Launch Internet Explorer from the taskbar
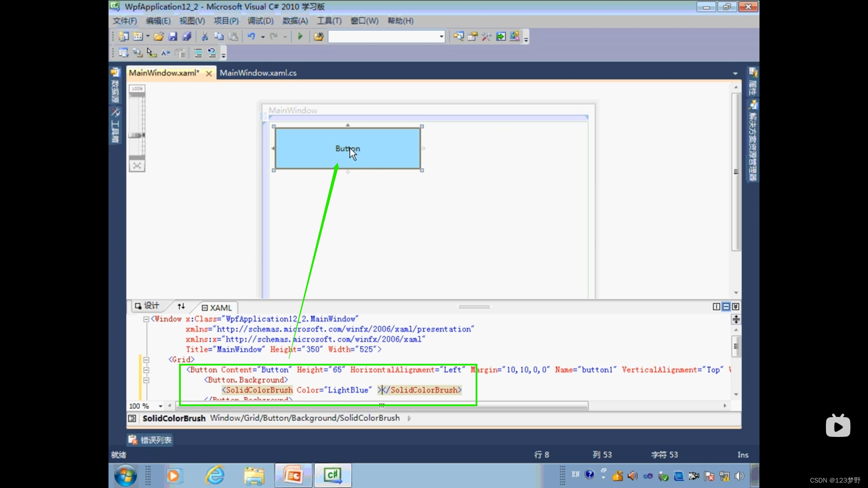The height and width of the screenshot is (488, 868). coord(215,475)
